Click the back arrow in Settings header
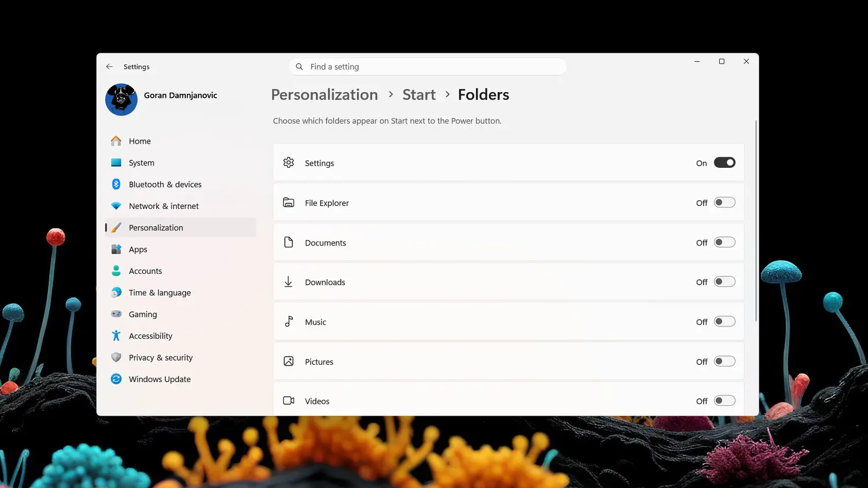Screen dimensions: 868x488 109,67
